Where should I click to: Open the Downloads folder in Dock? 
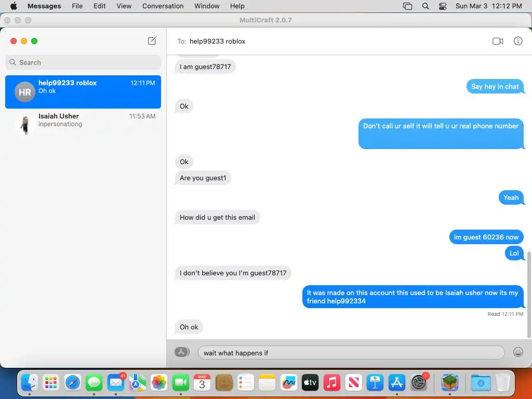(481, 383)
